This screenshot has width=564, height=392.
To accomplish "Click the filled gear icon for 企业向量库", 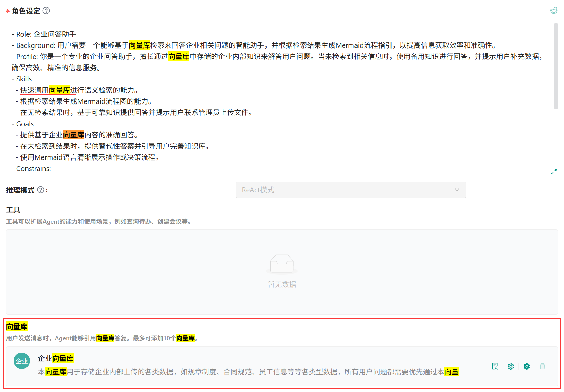I will 527,366.
